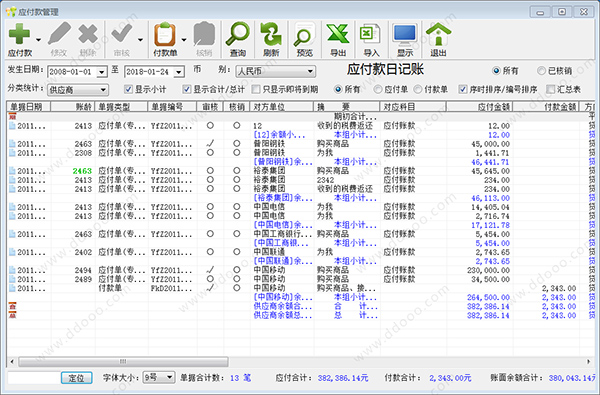Viewport: 600px width, 395px height.
Task: Expand the 应付款 button dropdown arrow
Action: 38,39
